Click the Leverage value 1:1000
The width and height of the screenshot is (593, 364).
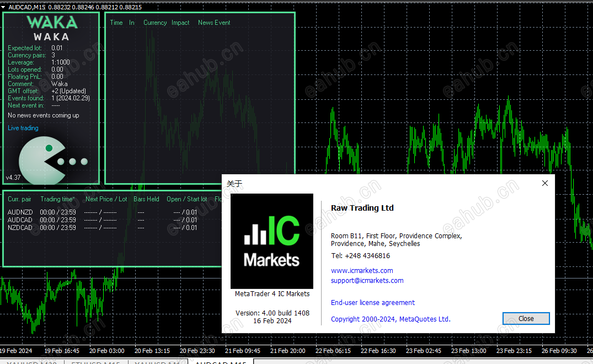click(x=61, y=62)
